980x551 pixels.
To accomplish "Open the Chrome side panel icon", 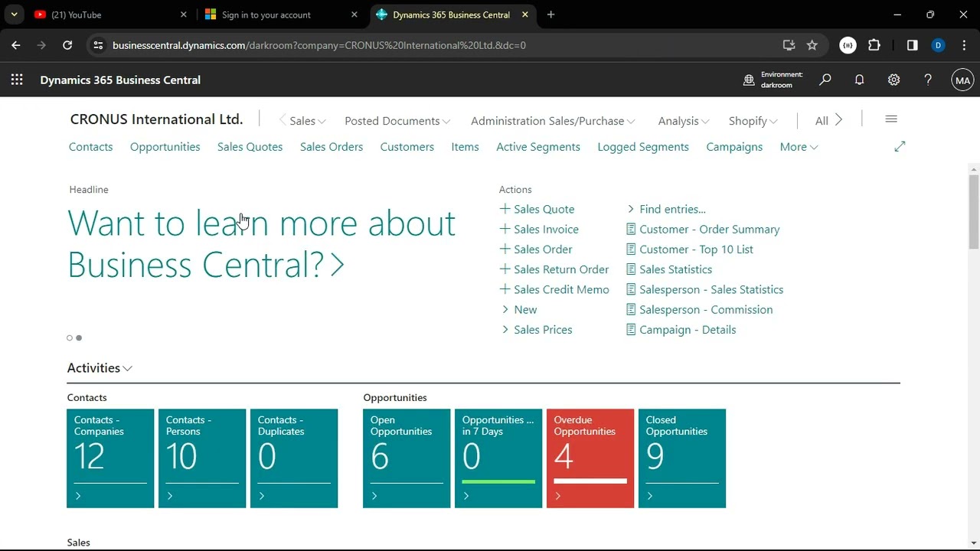I will click(x=912, y=45).
